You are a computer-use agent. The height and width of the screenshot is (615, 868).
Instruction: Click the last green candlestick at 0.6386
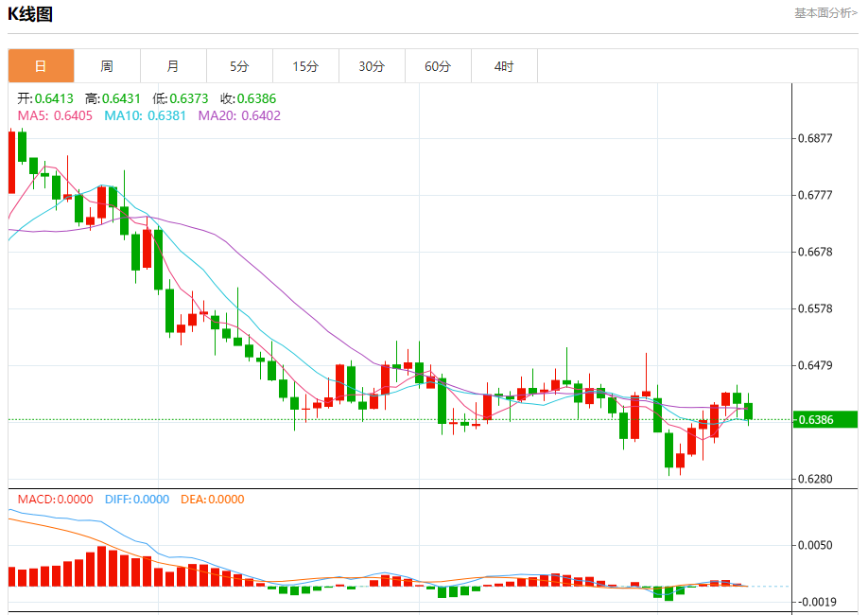[x=749, y=412]
